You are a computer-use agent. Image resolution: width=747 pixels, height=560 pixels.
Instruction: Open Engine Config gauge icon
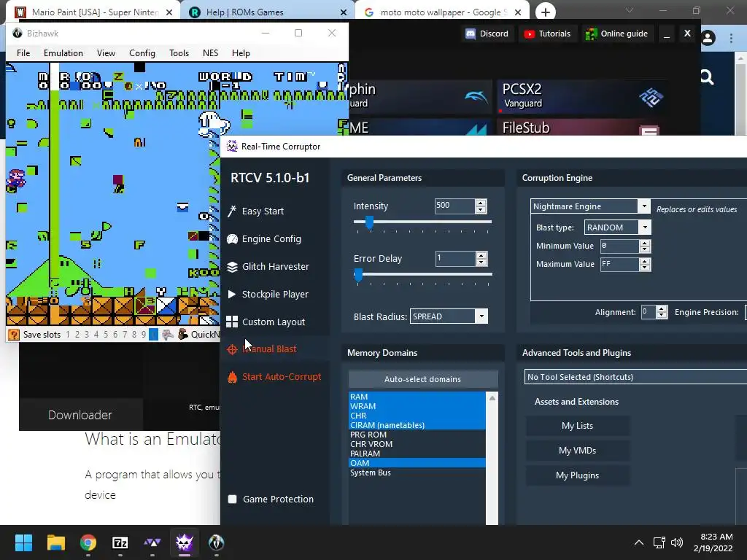point(232,239)
